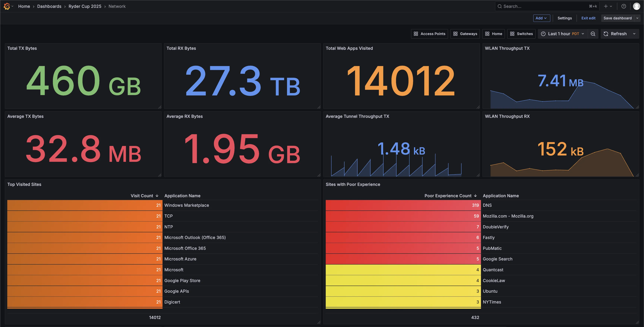Expand the Save dashboard options arrow
Viewport: 644px width, 327px height.
click(x=637, y=18)
